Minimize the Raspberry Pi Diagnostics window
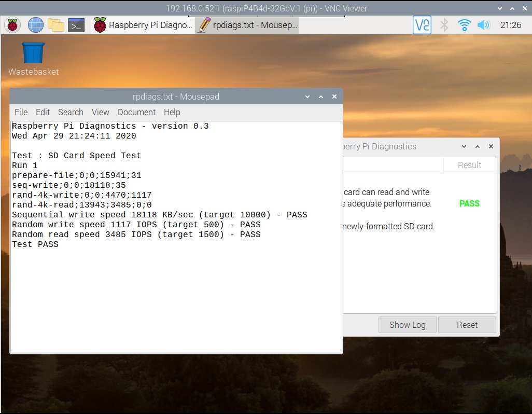This screenshot has height=414, width=532. 464,146
